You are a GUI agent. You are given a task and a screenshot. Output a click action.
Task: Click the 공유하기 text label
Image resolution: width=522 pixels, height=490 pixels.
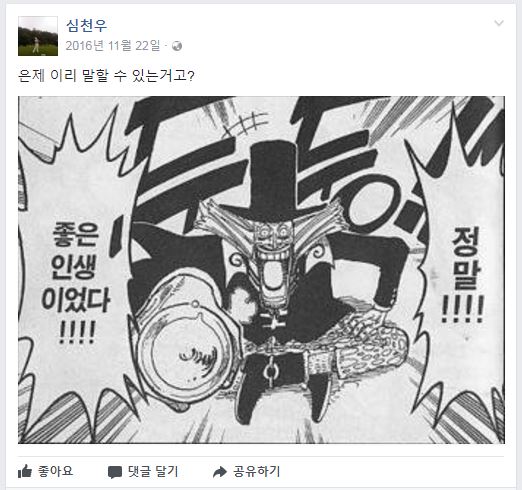click(x=257, y=471)
